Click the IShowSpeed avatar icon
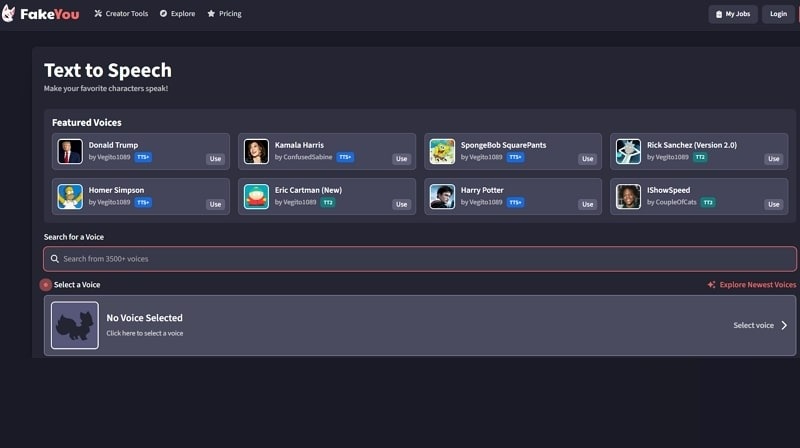The image size is (800, 448). click(x=628, y=196)
